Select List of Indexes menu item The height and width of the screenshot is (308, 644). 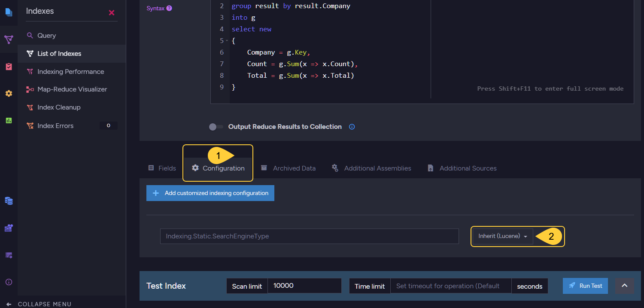72,54
